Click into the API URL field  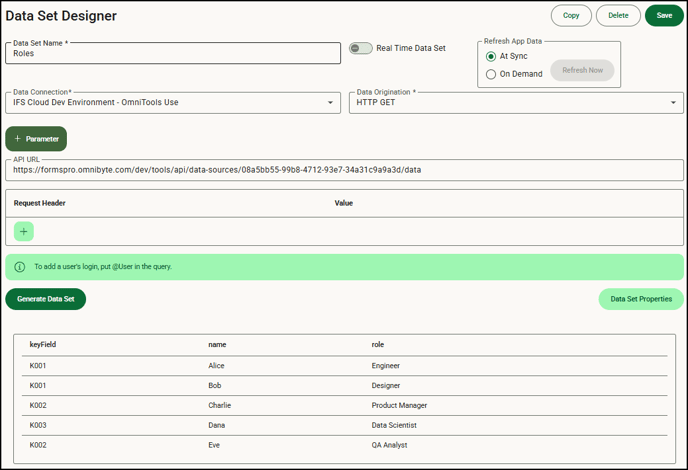point(344,170)
